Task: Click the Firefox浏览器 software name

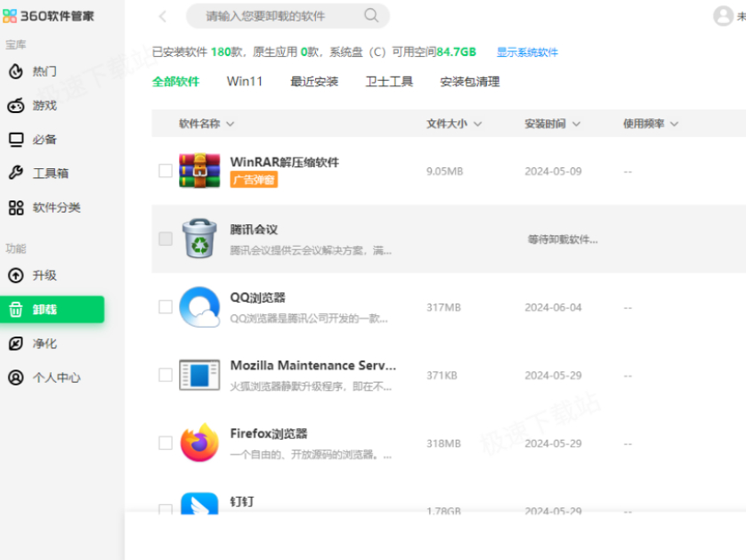Action: point(269,434)
